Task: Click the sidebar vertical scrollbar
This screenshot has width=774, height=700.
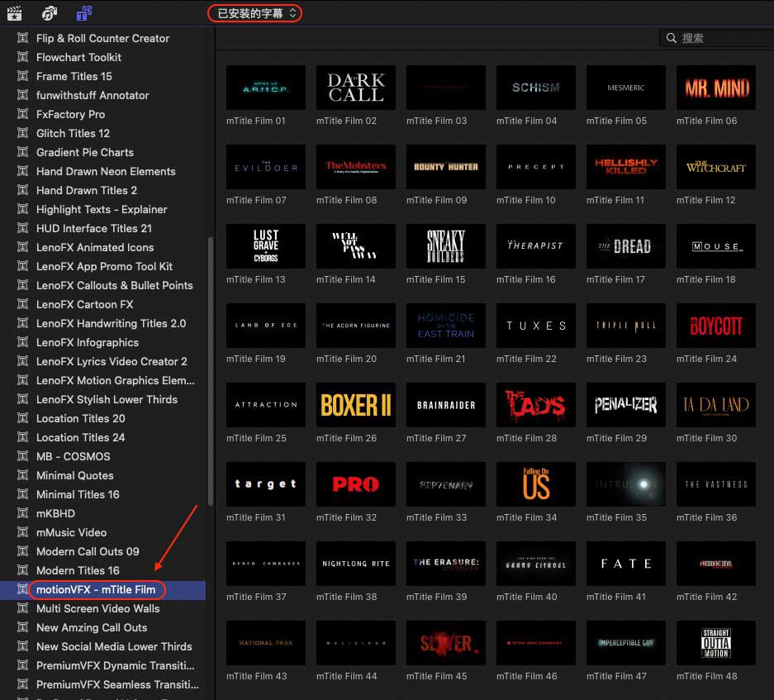Action: coord(210,372)
